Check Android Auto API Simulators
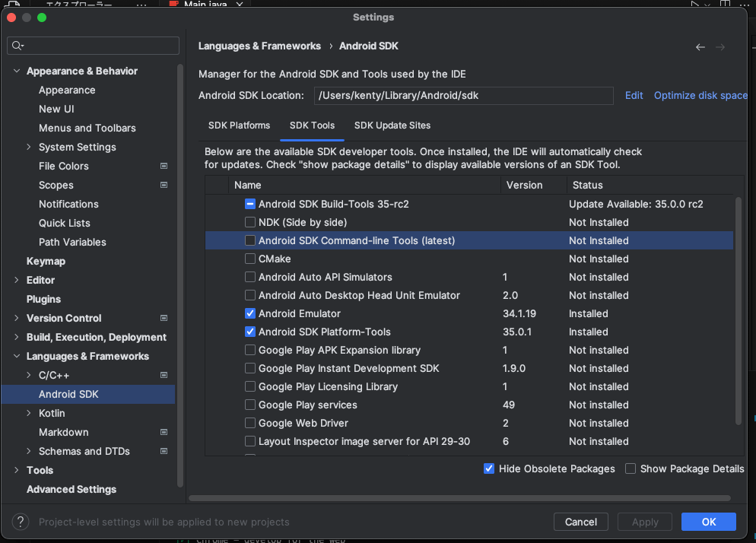 [249, 278]
